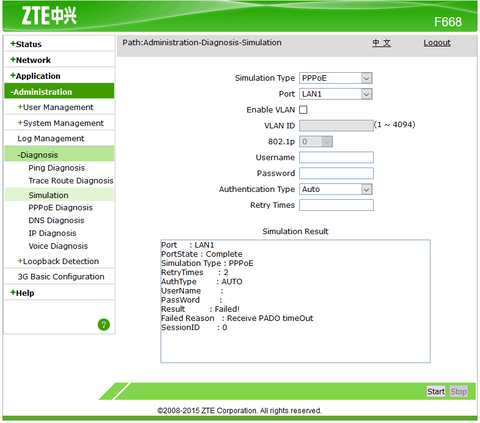Viewport: 480px width, 423px height.
Task: Open PPPoE Diagnosis page
Action: pyautogui.click(x=60, y=208)
